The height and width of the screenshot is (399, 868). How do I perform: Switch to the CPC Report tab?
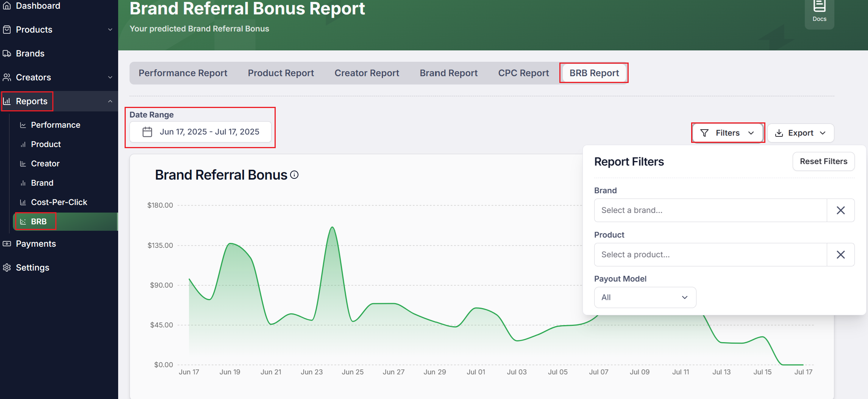coord(523,73)
